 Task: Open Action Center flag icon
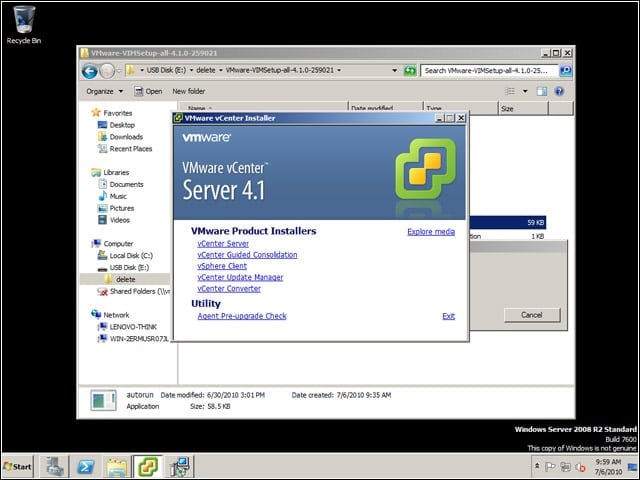[550, 467]
